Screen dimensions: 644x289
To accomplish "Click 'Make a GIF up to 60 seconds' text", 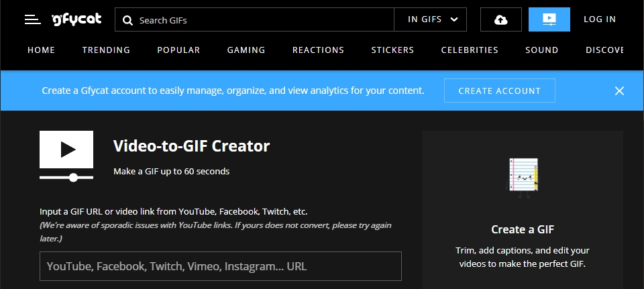I will [x=171, y=171].
